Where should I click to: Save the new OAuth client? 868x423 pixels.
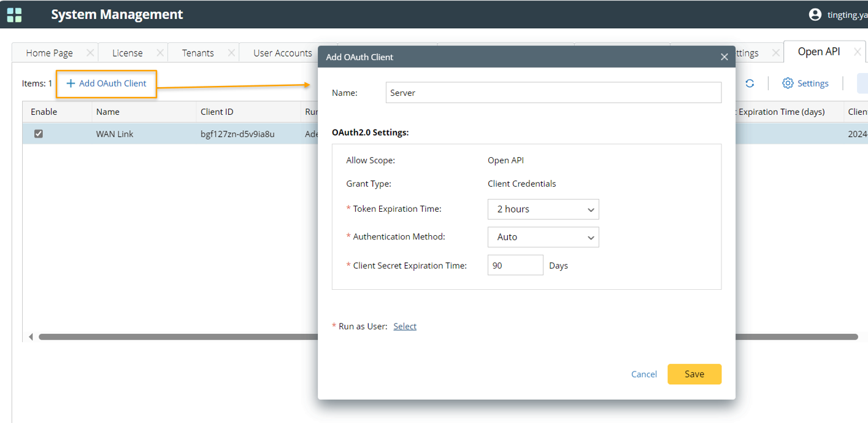point(694,374)
